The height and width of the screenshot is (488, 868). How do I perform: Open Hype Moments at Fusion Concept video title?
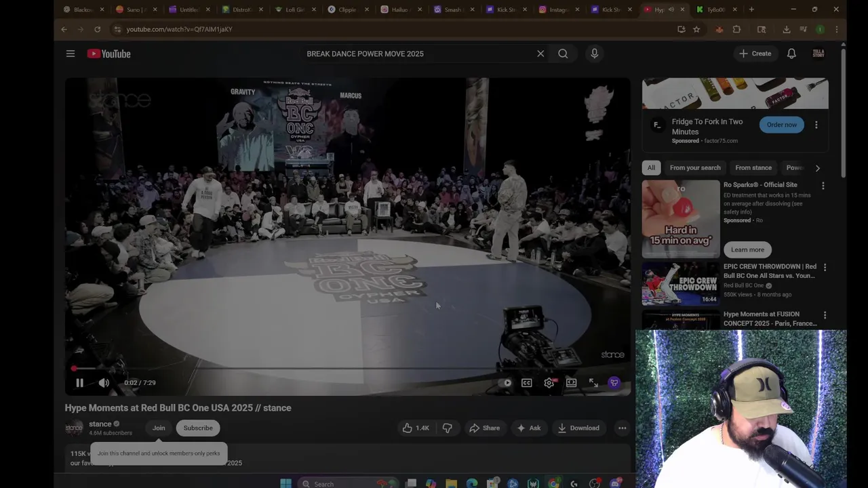click(770, 319)
